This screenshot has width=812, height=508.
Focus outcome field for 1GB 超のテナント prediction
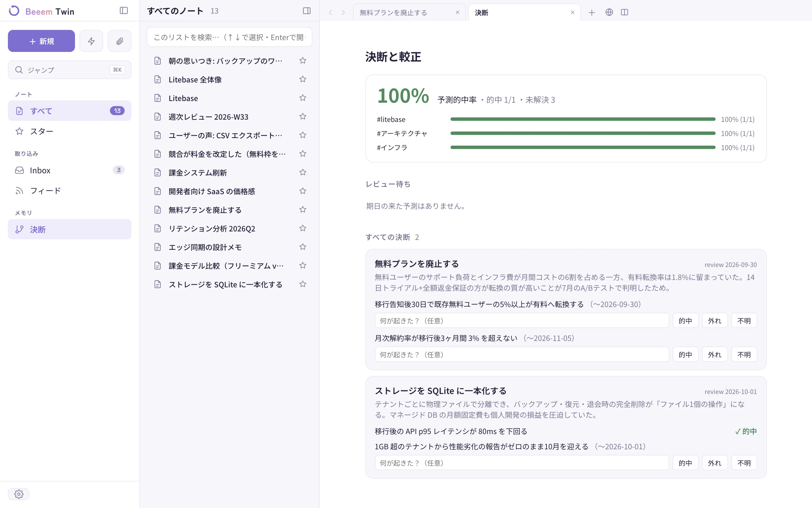click(x=522, y=463)
